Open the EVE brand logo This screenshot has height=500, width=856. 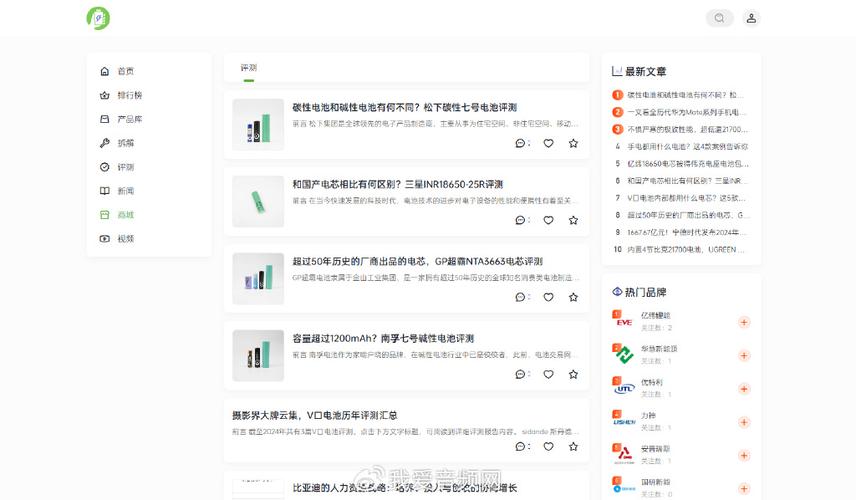click(624, 321)
